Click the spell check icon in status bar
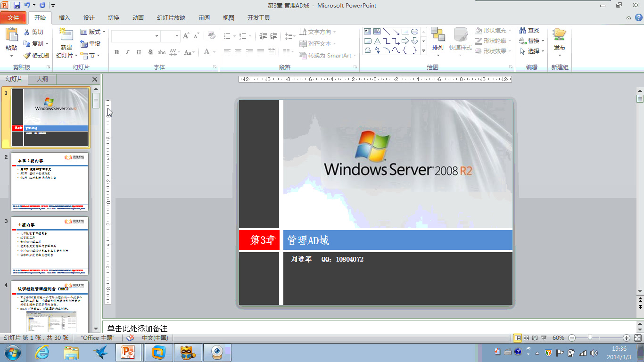Screen dimensions: 644x362 coord(130,337)
